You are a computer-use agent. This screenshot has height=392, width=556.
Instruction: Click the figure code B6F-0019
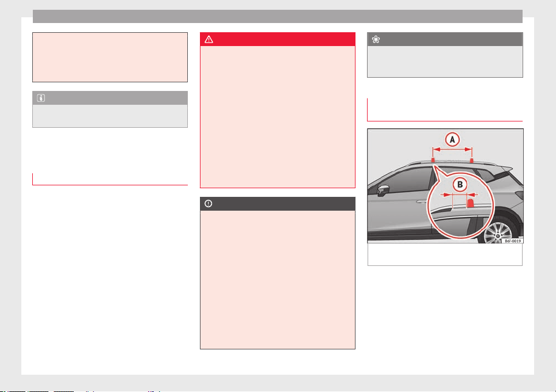(513, 241)
